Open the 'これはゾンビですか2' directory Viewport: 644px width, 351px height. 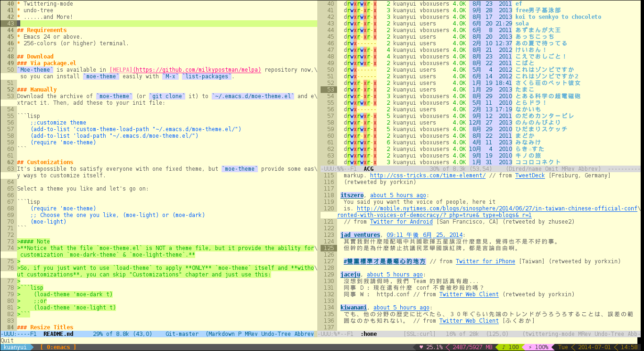546,76
